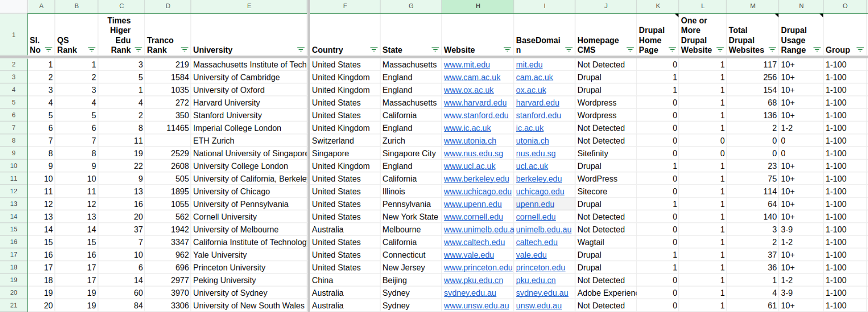The width and height of the screenshot is (868, 312).
Task: Open utonia.ch base domain link
Action: (x=533, y=141)
